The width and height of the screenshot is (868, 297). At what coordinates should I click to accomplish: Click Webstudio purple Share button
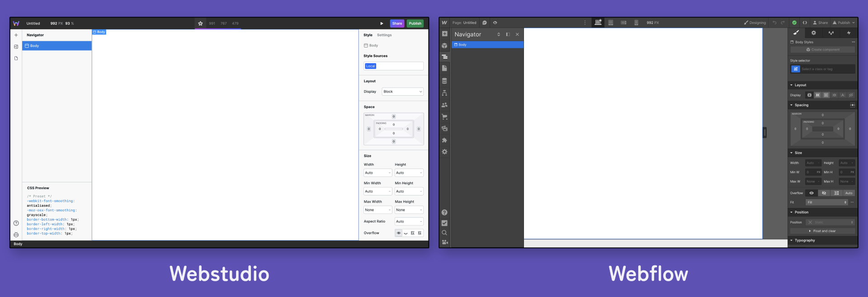click(397, 23)
